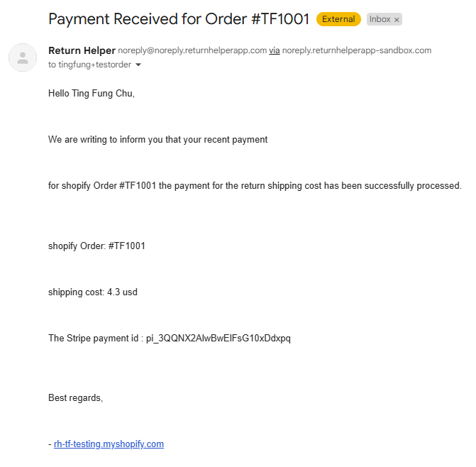Click the "Best regards," sign-off text
Image resolution: width=476 pixels, height=467 pixels.
coord(75,397)
